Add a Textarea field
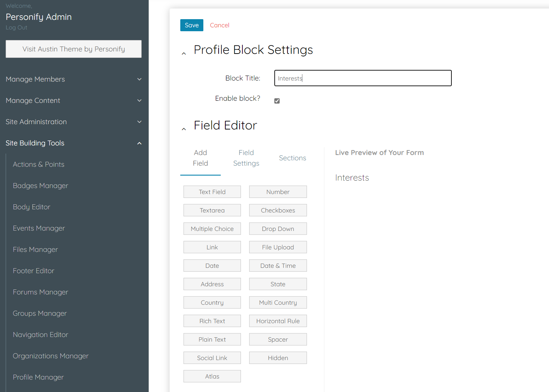This screenshot has height=392, width=549. click(212, 210)
